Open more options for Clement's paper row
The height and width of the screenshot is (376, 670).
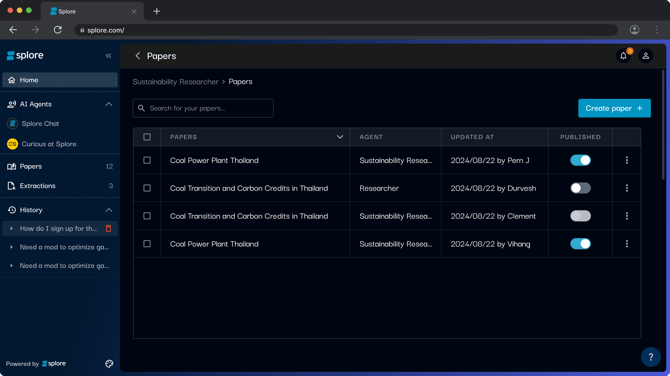click(626, 216)
